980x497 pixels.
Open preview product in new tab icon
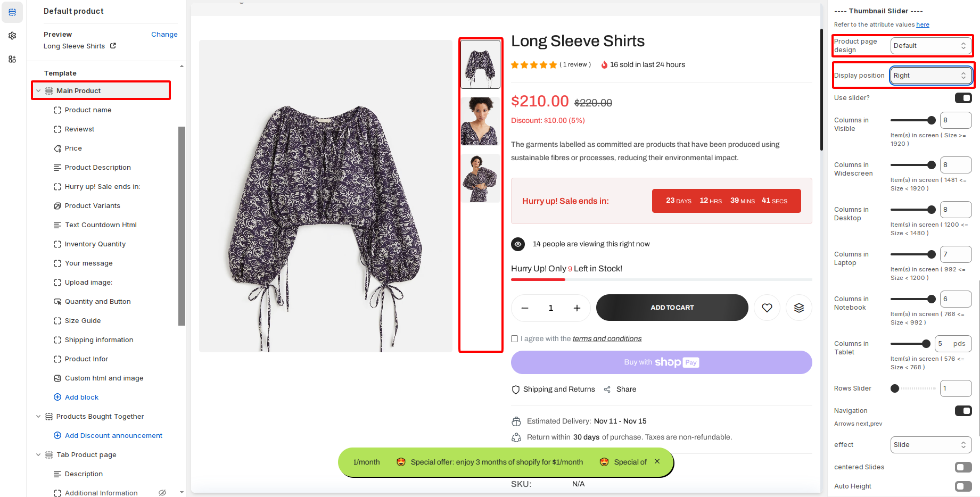tap(113, 46)
